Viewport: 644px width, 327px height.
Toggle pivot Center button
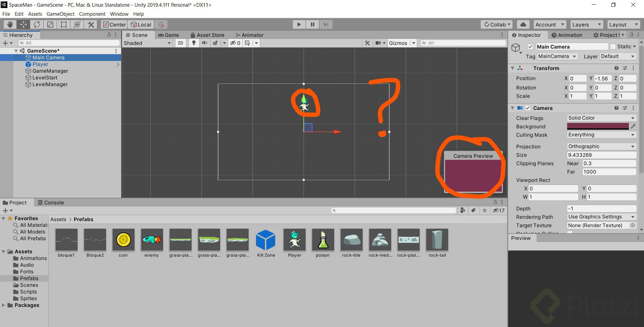[x=114, y=24]
